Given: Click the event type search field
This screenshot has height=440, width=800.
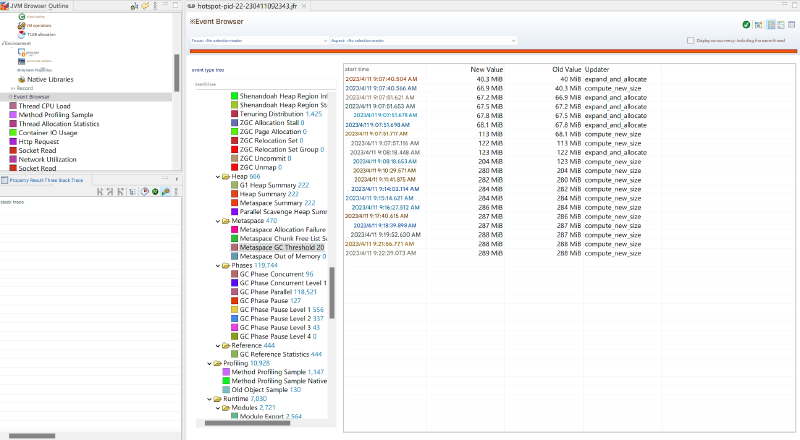Looking at the screenshot, I should tap(260, 84).
